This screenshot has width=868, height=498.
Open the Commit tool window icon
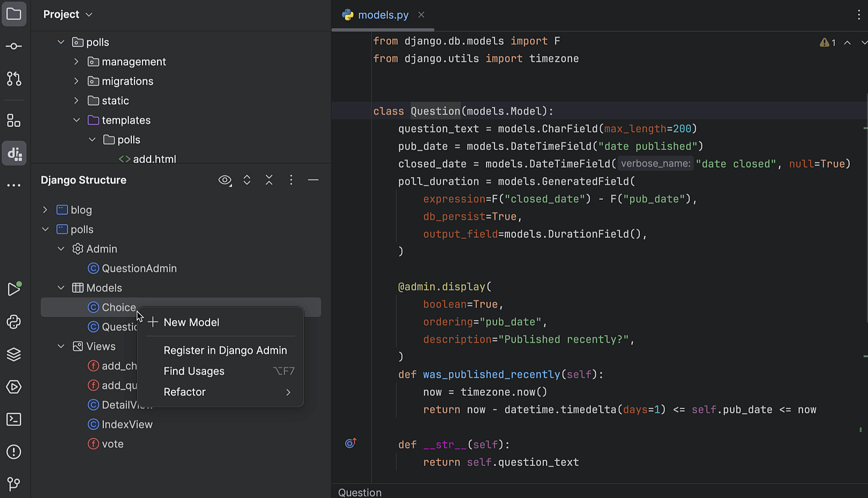14,47
